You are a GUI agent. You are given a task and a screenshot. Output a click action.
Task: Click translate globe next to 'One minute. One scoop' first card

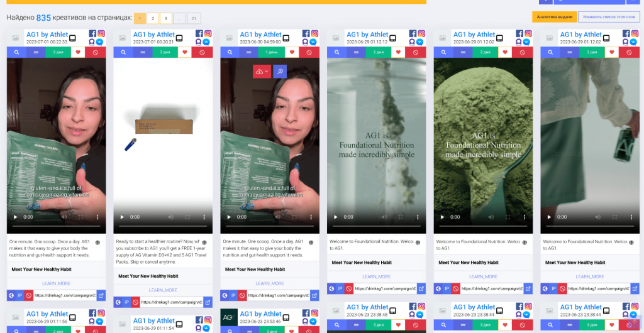[97, 243]
